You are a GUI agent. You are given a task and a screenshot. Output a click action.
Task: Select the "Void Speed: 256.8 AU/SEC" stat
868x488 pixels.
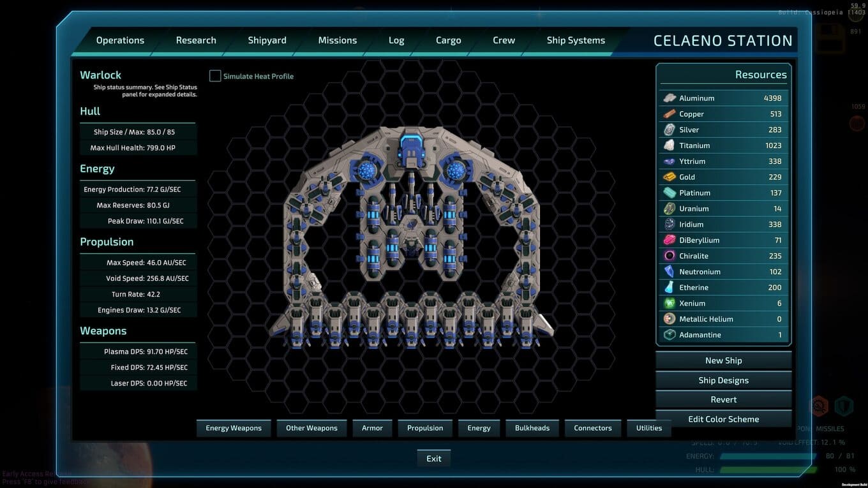tap(138, 279)
